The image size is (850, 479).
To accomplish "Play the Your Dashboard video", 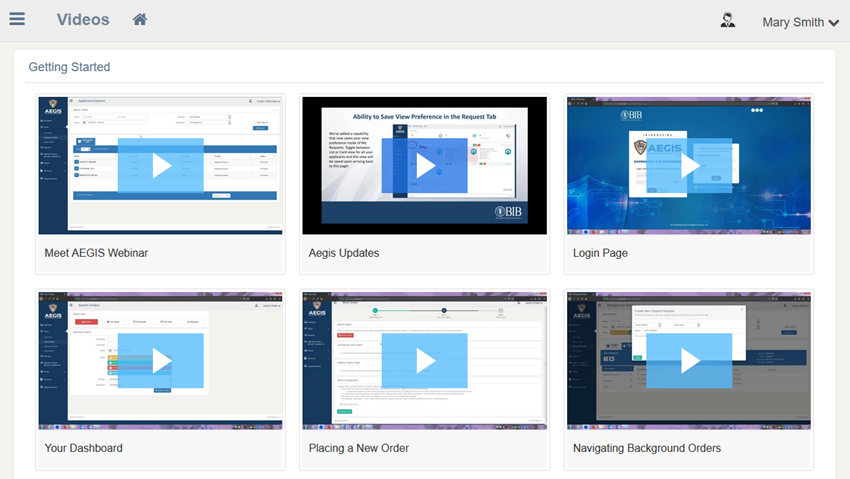I will [161, 361].
